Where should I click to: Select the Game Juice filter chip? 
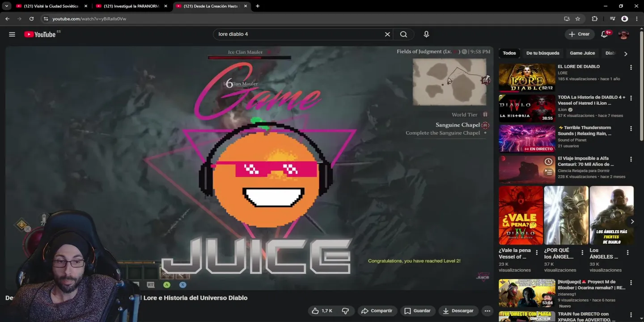[x=582, y=53]
